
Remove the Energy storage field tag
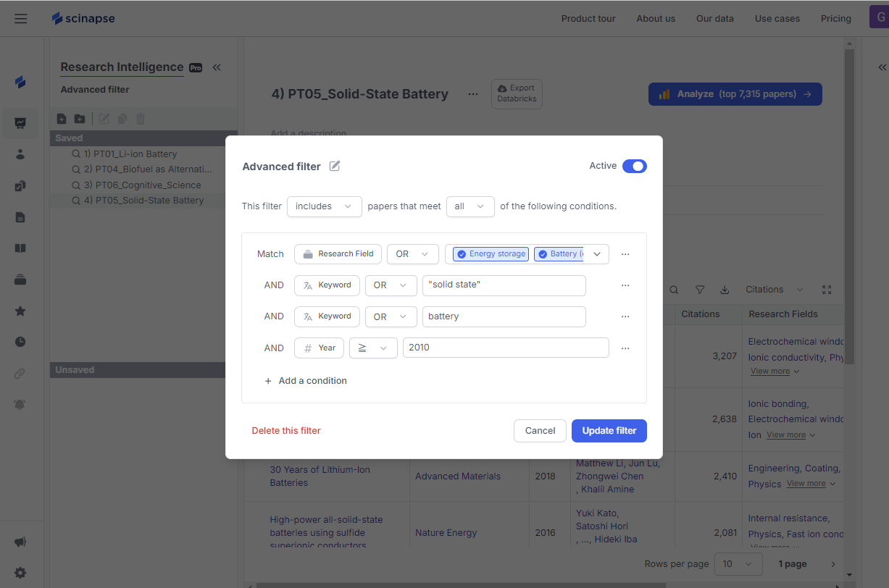[462, 254]
